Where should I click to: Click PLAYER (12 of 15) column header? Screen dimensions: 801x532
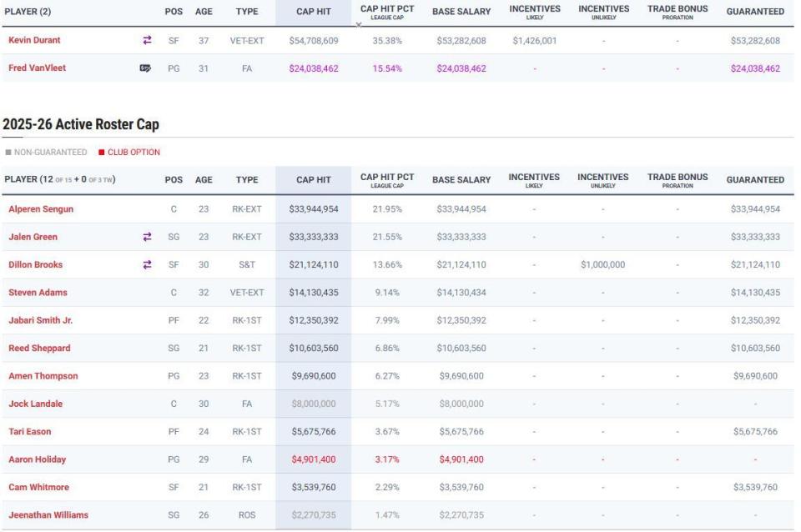[x=60, y=180]
